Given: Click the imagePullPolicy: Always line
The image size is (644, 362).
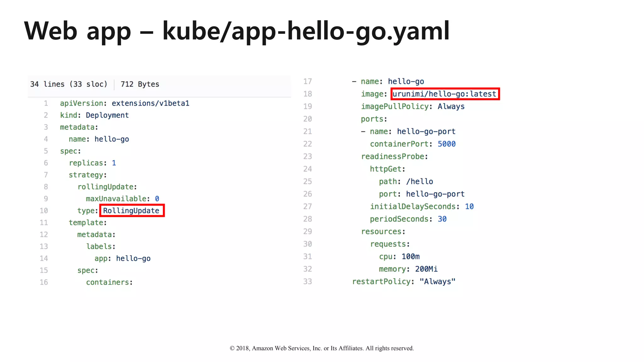Looking at the screenshot, I should click(412, 107).
